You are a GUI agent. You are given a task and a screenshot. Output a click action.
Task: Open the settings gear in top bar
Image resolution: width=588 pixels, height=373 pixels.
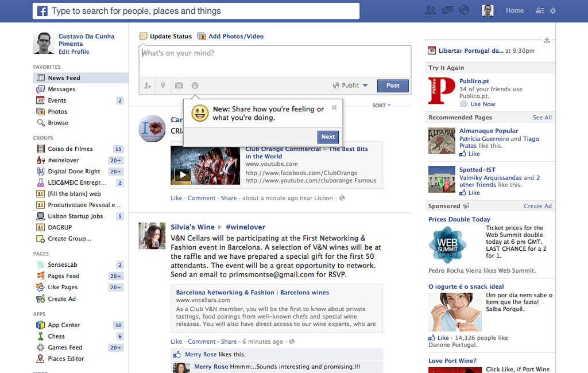[x=553, y=10]
